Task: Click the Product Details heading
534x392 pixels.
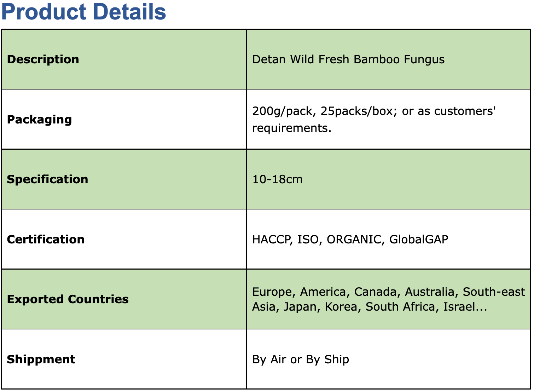Action: [84, 12]
